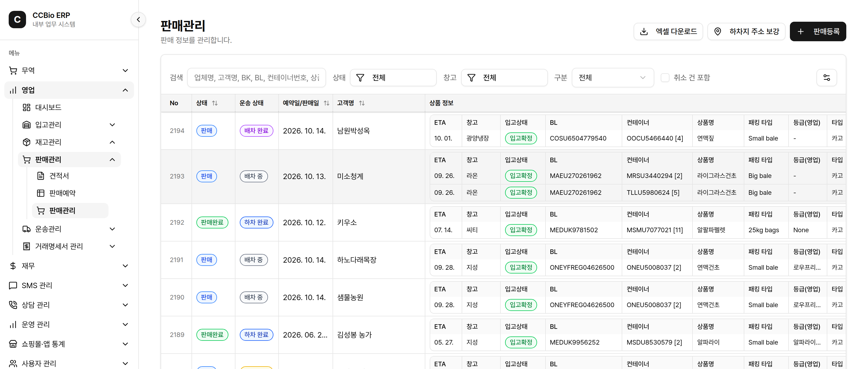This screenshot has width=868, height=369.
Task: Enable the 취소 건 포함 checkbox
Action: (x=665, y=78)
